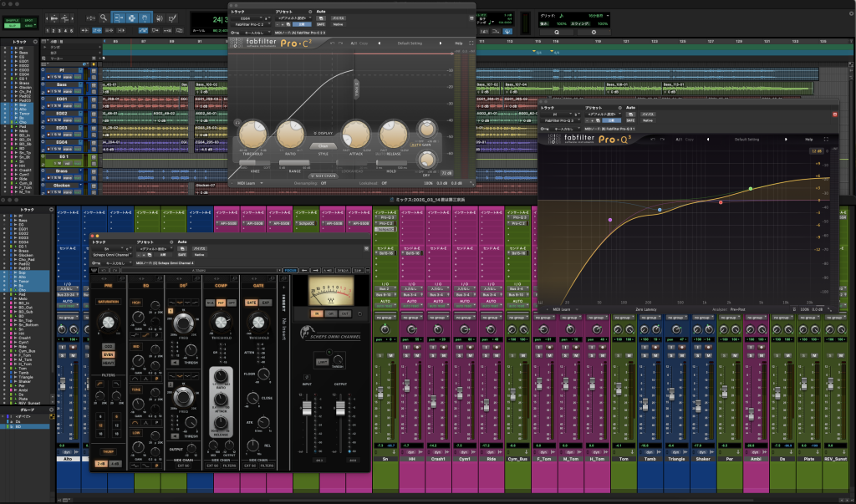Image resolution: width=856 pixels, height=504 pixels.
Task: Open the high-pass filter shape icon in Scheps FILTERS
Action: point(100,384)
